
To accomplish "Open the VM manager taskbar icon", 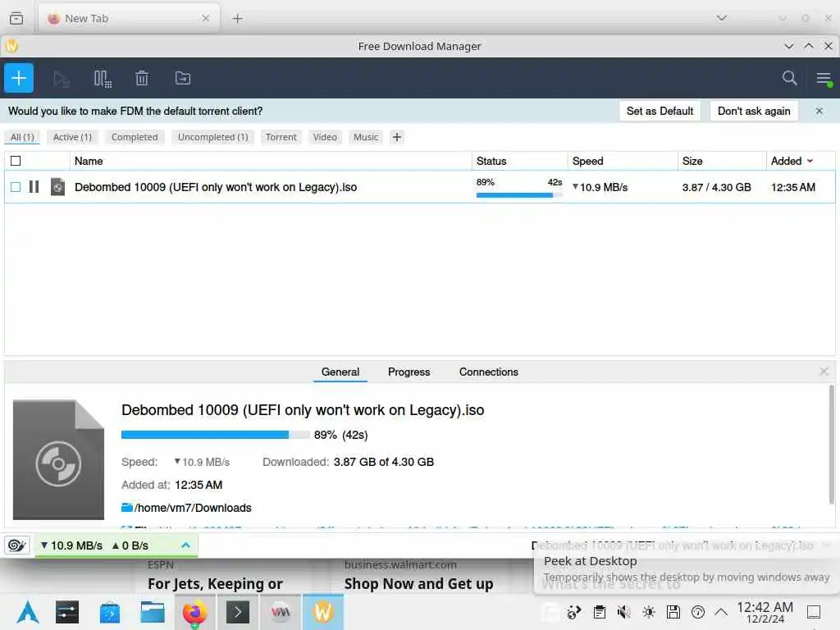I will [x=281, y=612].
